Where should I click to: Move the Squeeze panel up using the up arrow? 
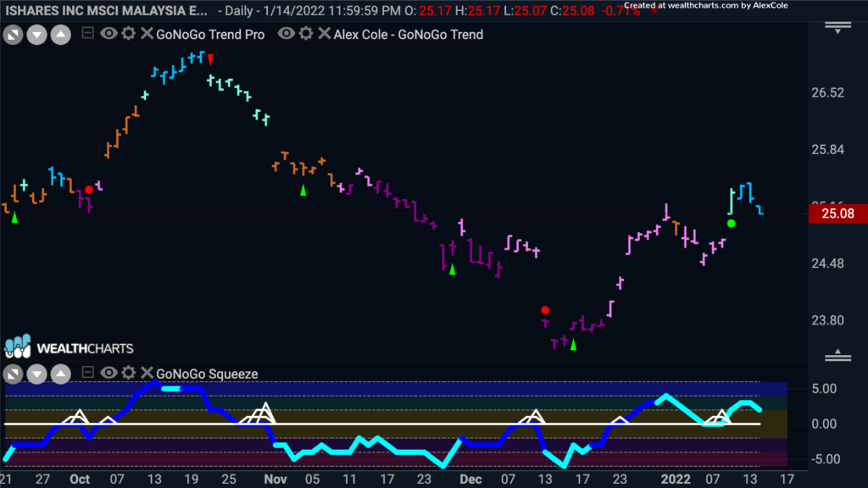[x=61, y=374]
